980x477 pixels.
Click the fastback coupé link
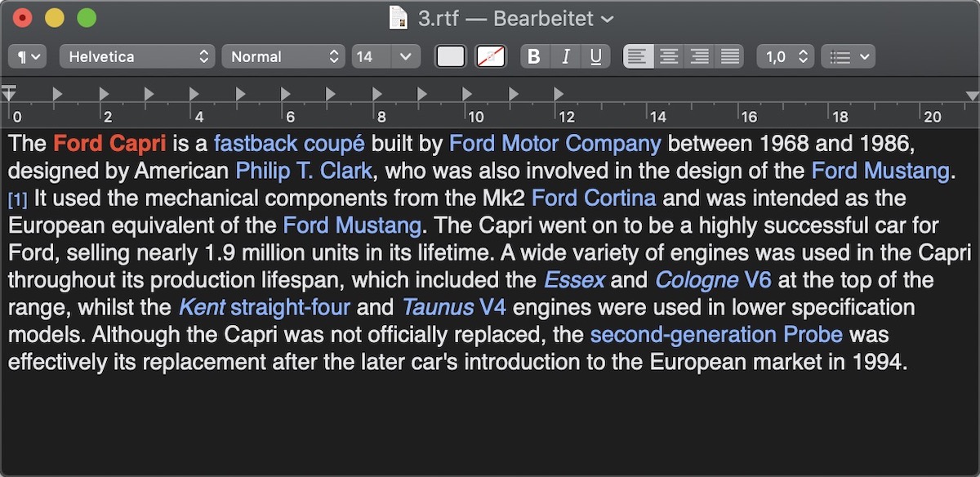(x=289, y=144)
